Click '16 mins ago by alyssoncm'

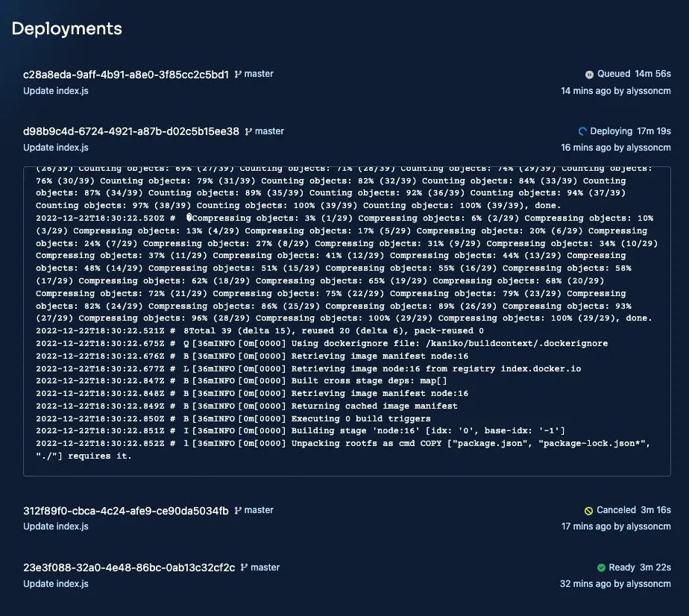click(616, 148)
